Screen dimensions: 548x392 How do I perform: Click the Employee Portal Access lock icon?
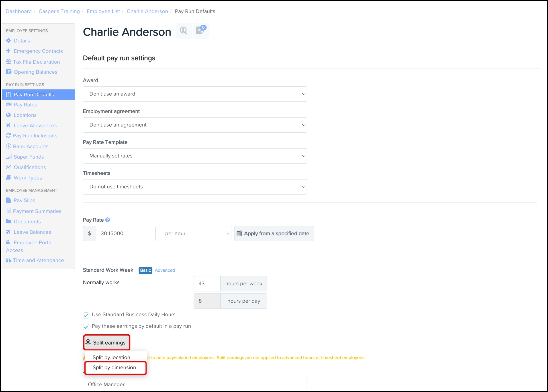pos(8,242)
